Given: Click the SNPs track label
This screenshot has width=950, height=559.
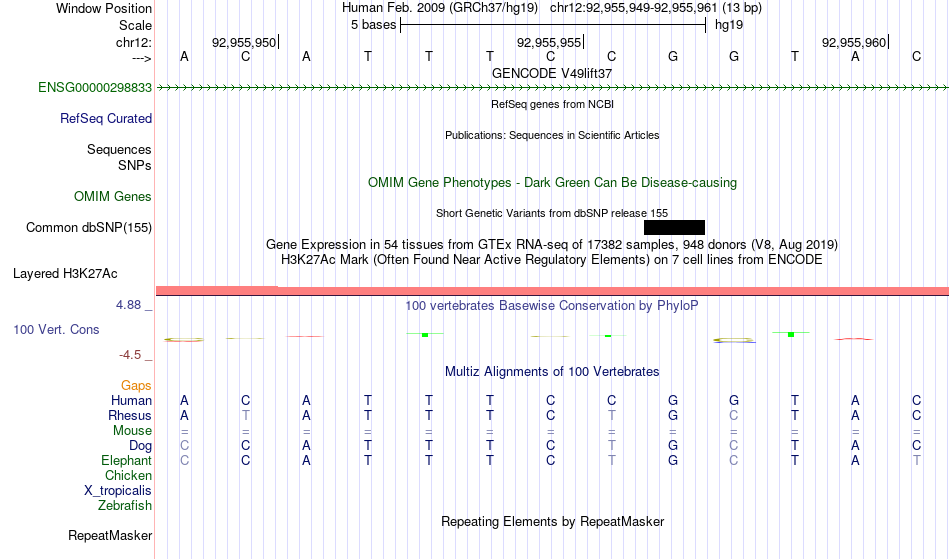Looking at the screenshot, I should [x=135, y=165].
